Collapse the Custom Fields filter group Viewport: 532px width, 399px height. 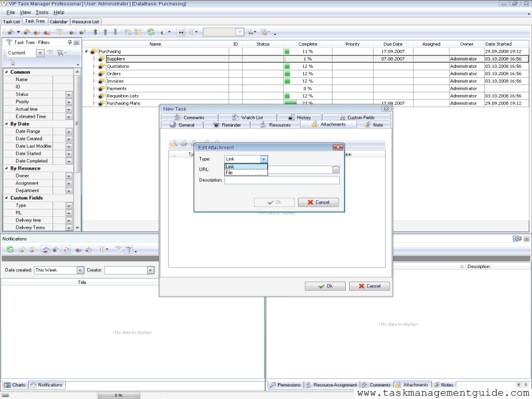pos(7,198)
